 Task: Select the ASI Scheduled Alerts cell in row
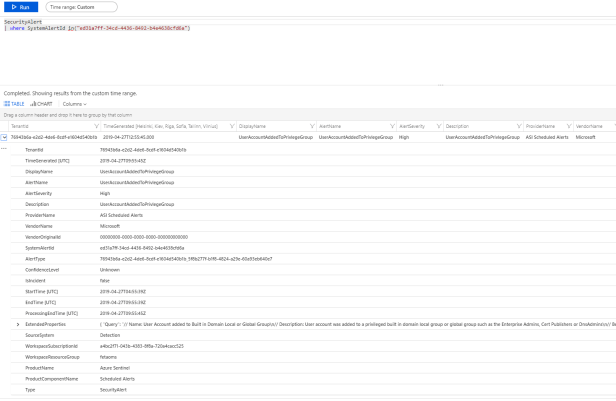click(x=547, y=137)
